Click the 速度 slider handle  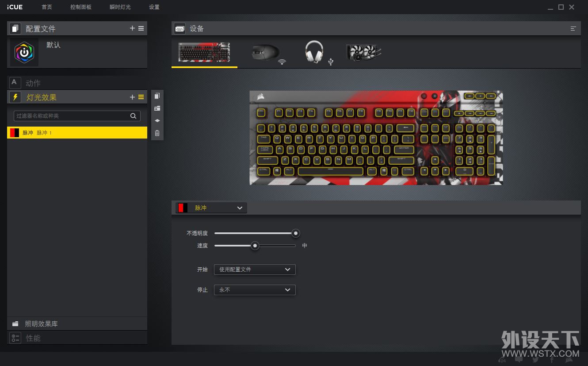pos(255,246)
